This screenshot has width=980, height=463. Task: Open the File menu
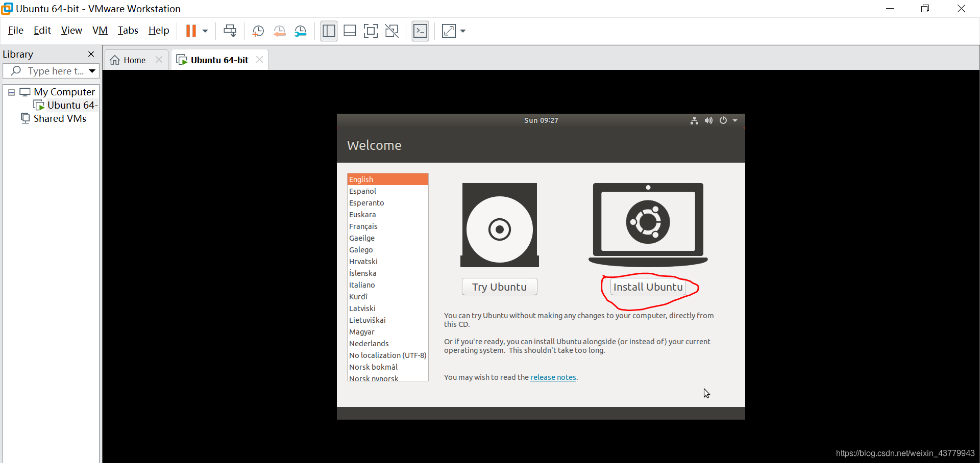tap(16, 31)
